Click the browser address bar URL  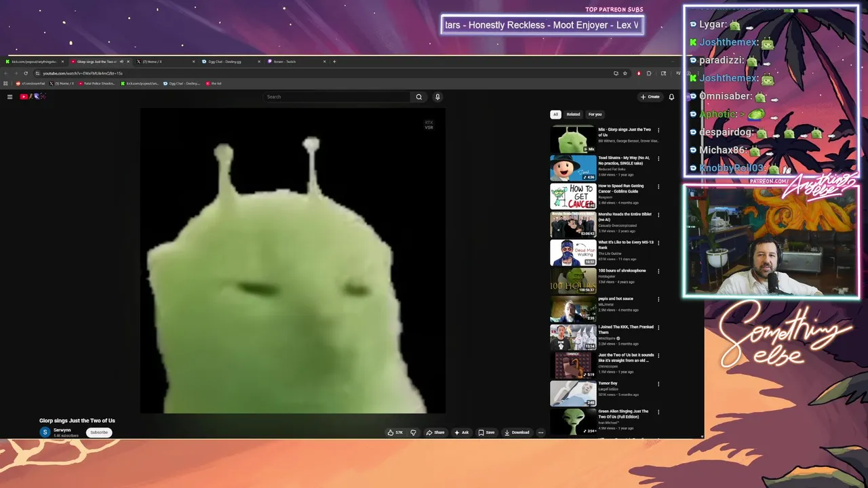pos(83,73)
